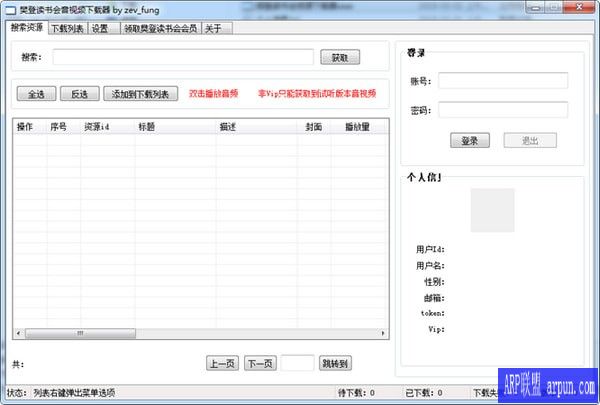
Task: Click the user avatar placeholder image
Action: pyautogui.click(x=492, y=210)
